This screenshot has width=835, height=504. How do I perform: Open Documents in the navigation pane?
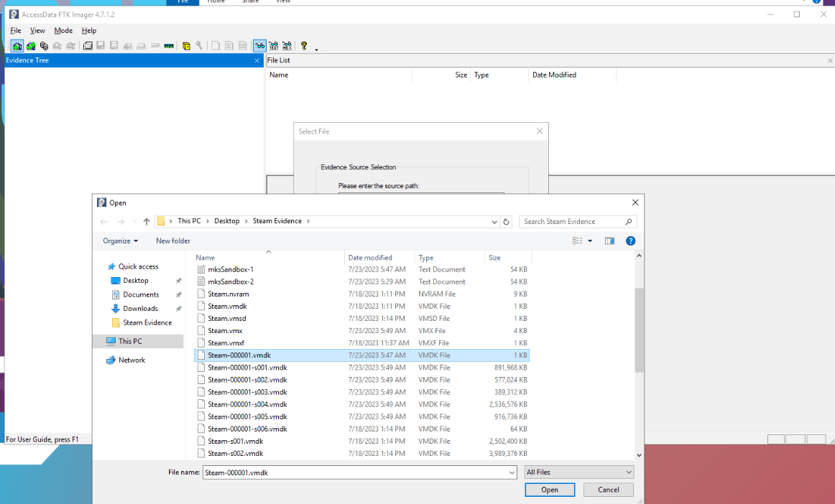[141, 295]
